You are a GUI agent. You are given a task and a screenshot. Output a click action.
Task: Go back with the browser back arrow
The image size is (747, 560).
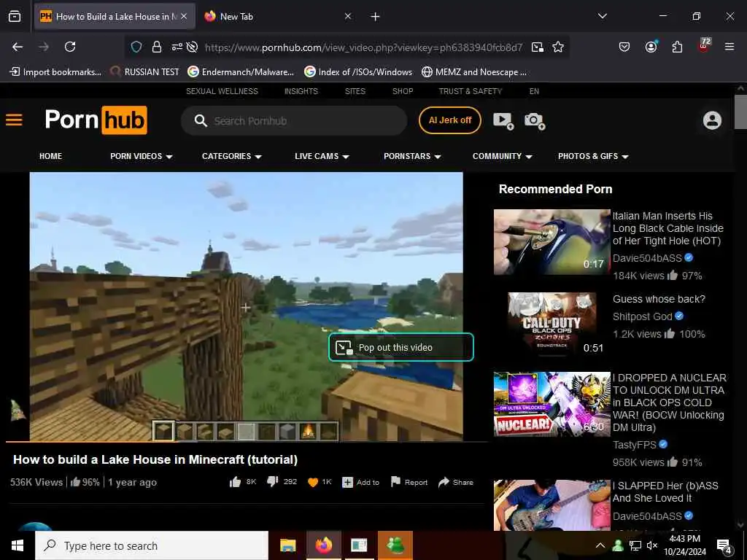pyautogui.click(x=18, y=47)
